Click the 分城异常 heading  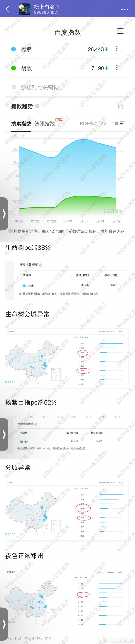point(18,467)
